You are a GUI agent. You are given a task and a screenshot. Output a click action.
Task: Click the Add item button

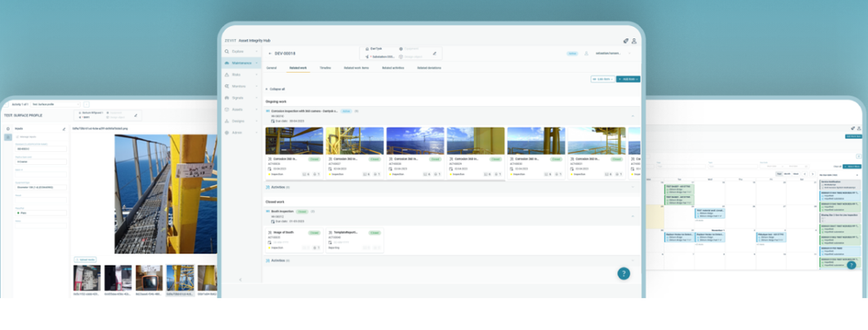tap(628, 79)
